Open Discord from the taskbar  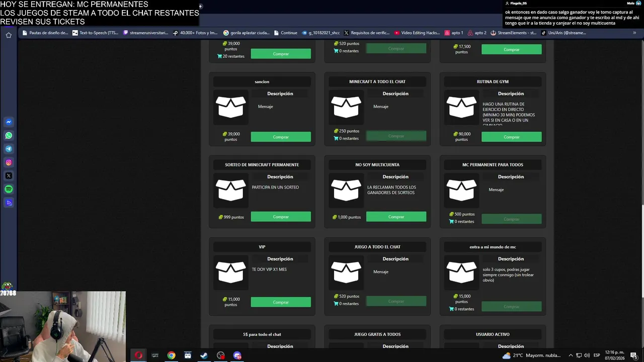[237, 355]
